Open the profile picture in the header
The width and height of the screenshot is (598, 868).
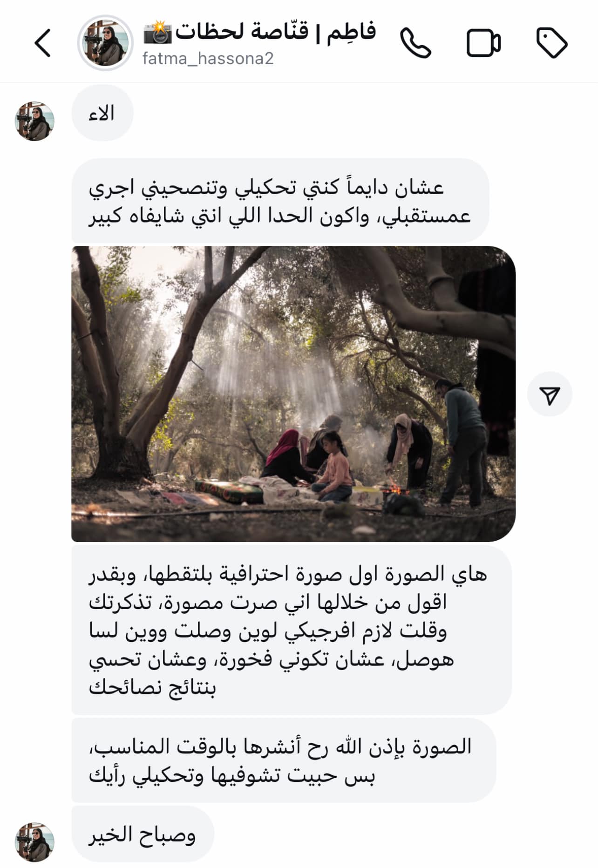coord(105,43)
